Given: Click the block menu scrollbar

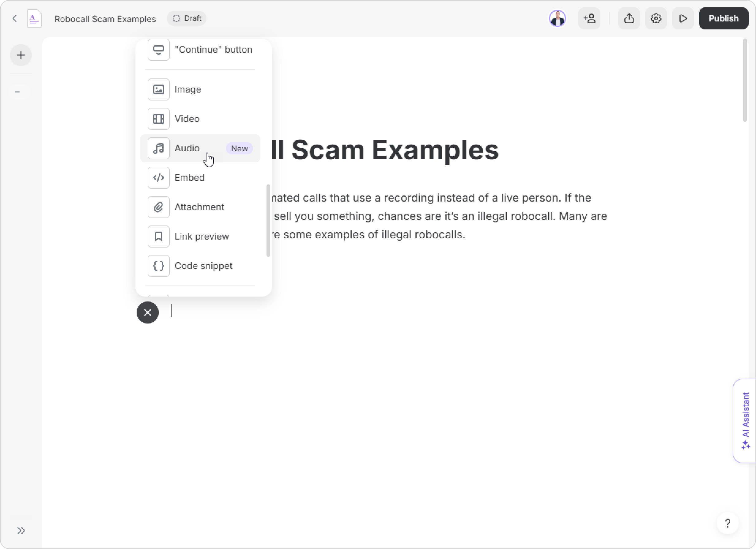Looking at the screenshot, I should (268, 220).
